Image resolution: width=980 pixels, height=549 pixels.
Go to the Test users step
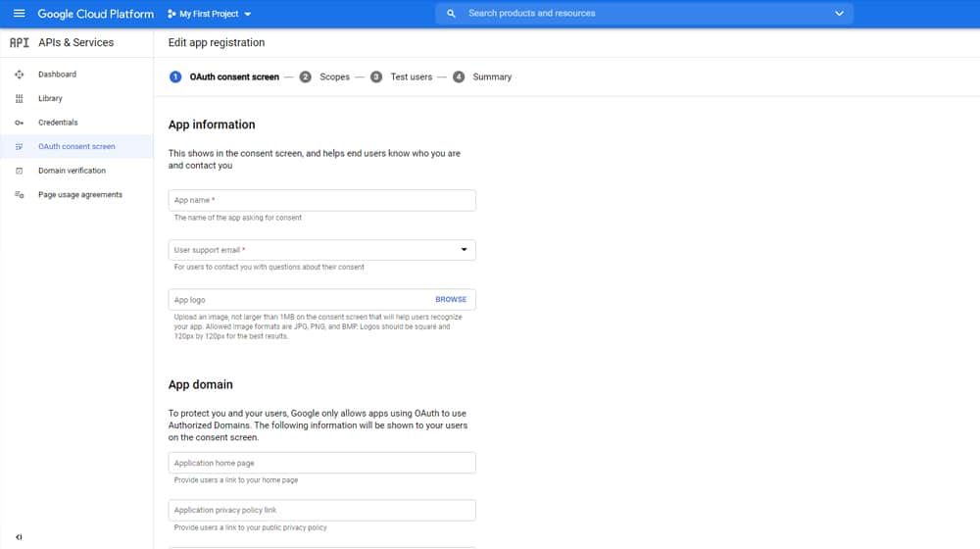(412, 76)
